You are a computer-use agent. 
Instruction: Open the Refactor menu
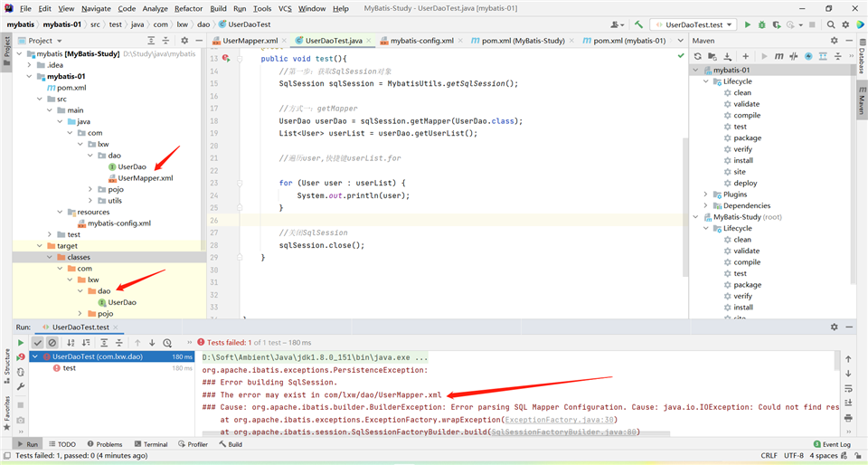point(189,8)
